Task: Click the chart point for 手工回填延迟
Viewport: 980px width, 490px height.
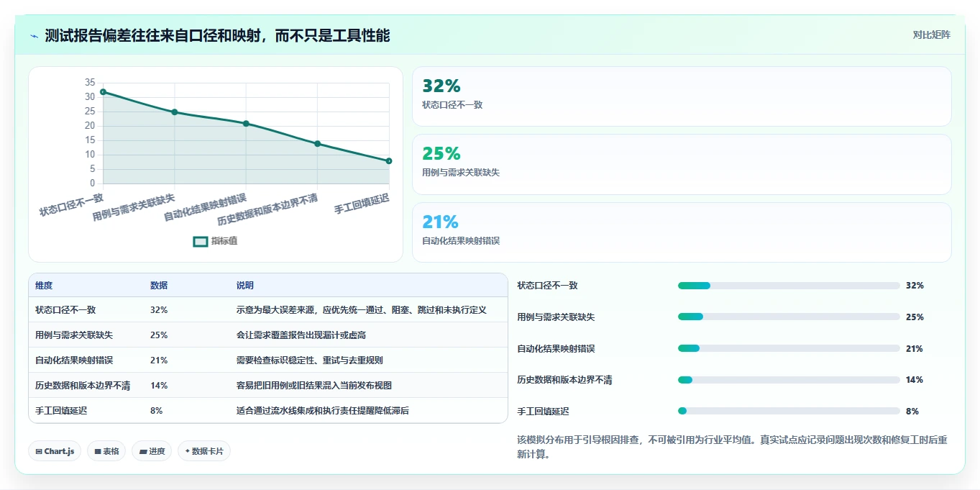Action: click(x=389, y=161)
